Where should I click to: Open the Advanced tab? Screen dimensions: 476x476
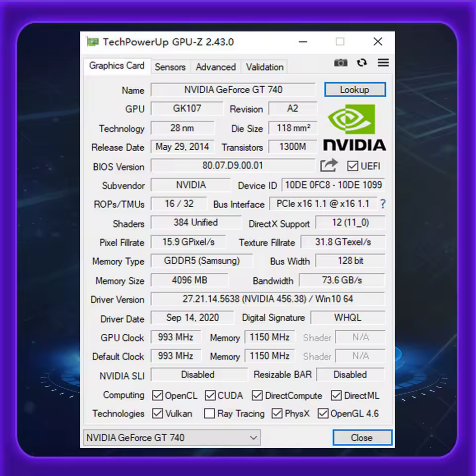(x=216, y=67)
